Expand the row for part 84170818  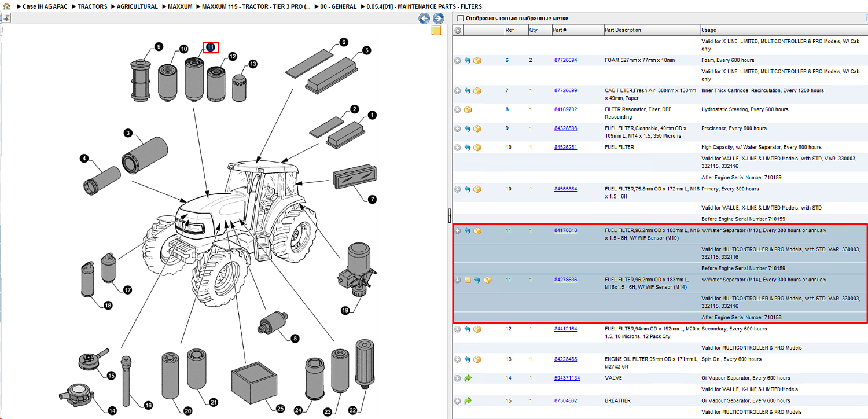[x=457, y=231]
